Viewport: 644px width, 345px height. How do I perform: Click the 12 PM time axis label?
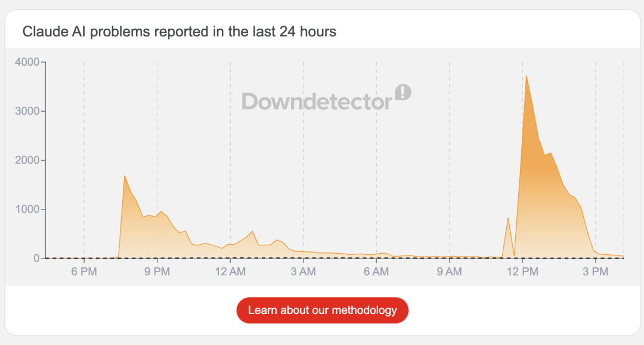click(x=522, y=272)
